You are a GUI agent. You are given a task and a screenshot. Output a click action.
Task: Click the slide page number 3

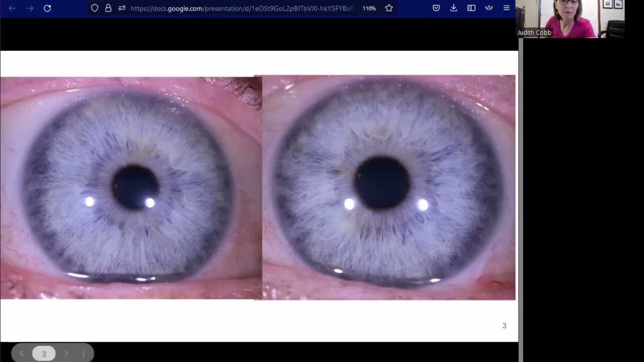[x=504, y=326]
